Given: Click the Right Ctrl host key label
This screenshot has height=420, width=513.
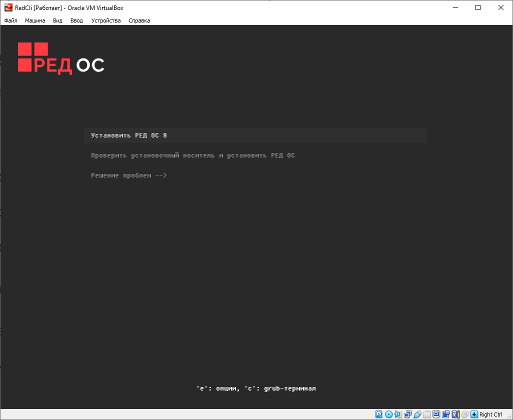Looking at the screenshot, I should pyautogui.click(x=491, y=414).
